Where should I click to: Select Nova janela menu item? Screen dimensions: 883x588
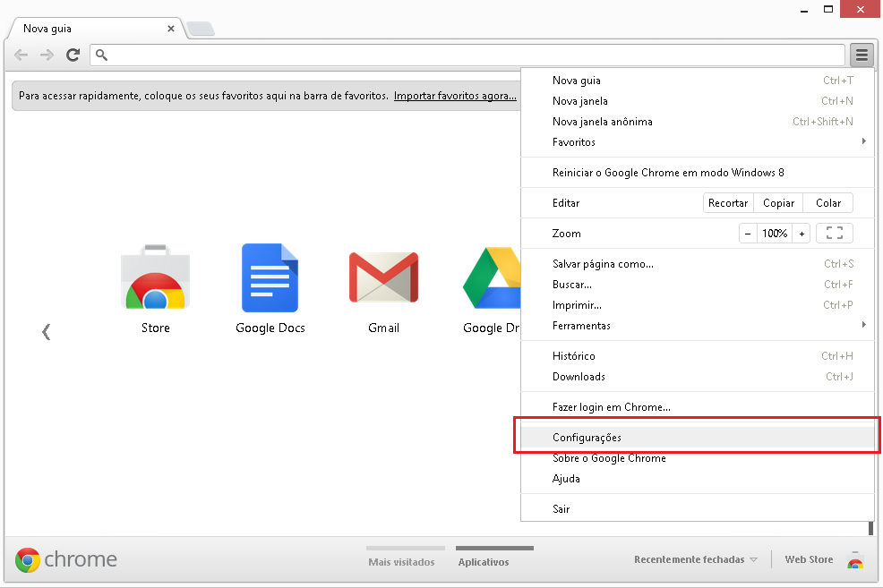(x=697, y=101)
